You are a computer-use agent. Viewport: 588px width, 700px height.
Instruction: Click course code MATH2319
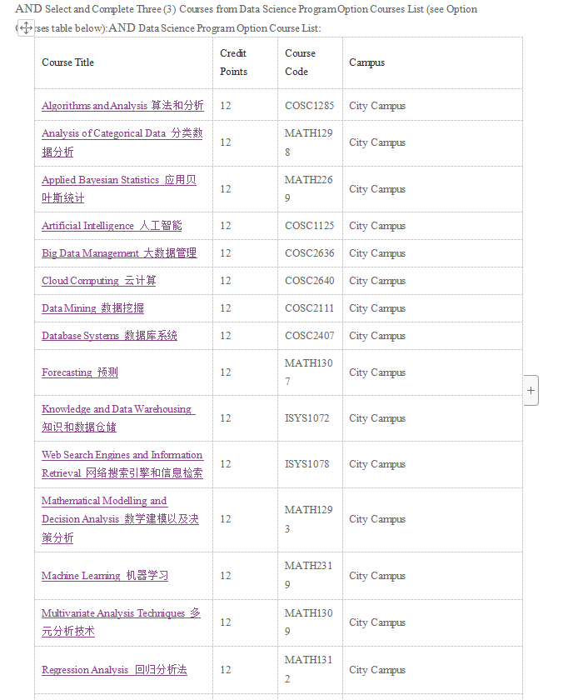(309, 575)
